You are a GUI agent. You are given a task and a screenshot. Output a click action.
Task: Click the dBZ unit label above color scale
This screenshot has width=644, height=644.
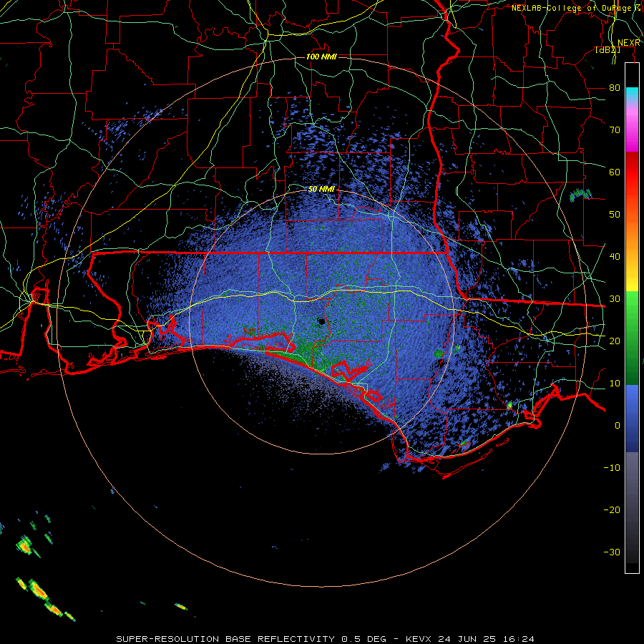coord(608,50)
